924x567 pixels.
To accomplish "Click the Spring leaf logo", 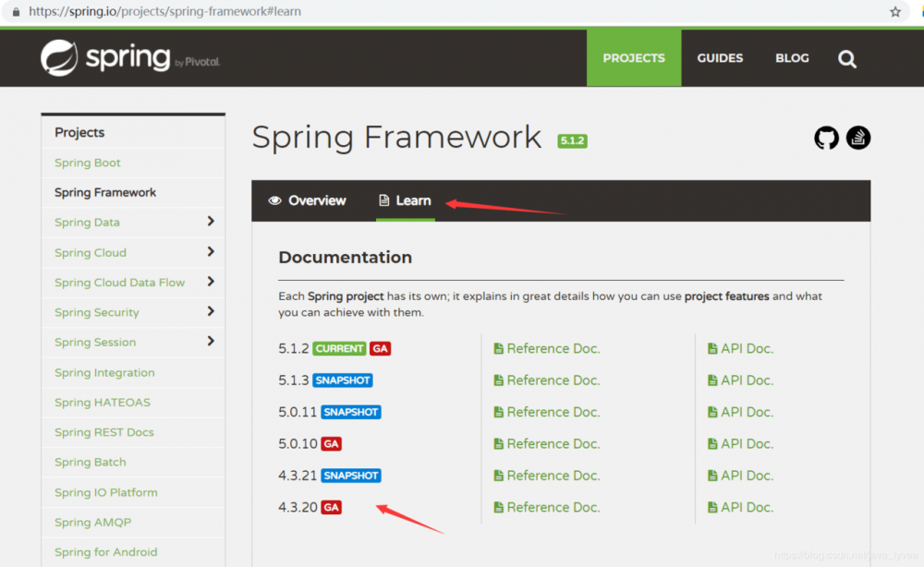I will pos(59,57).
